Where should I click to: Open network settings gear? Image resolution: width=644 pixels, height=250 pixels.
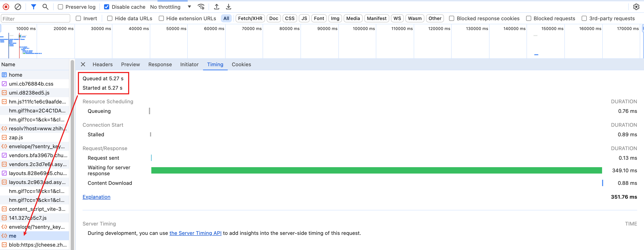coord(636,7)
